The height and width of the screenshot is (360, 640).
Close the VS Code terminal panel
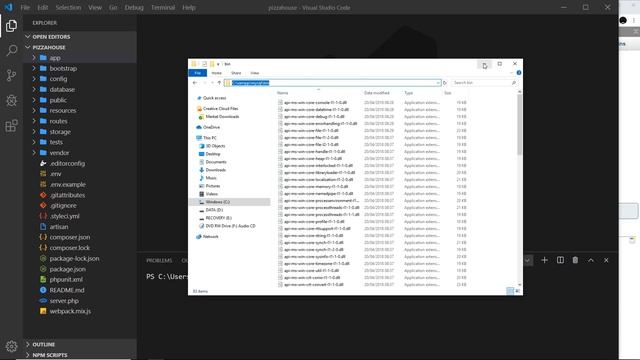tap(606, 260)
